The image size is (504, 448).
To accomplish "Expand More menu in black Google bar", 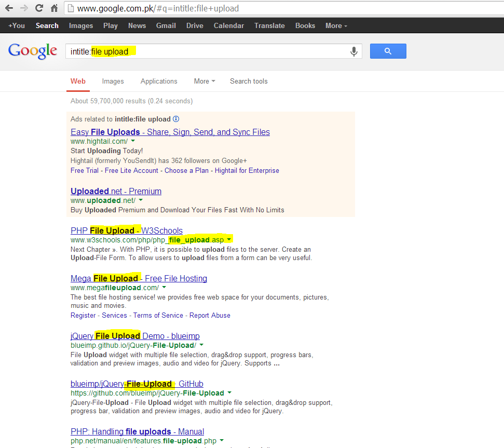I will click(336, 26).
